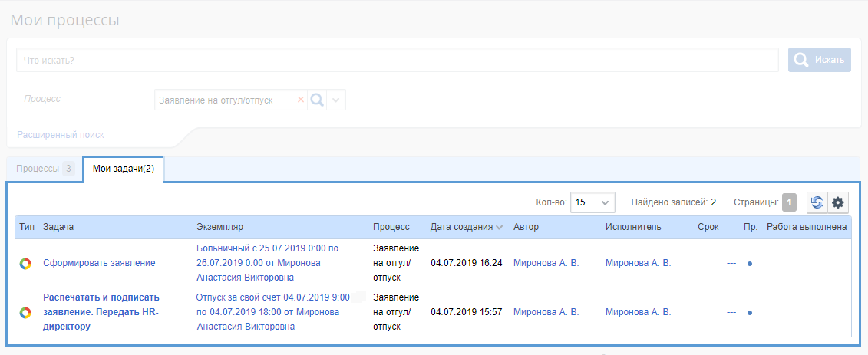This screenshot has width=868, height=355.
Task: Click priority dot in Распечатать и подписать row
Action: pos(749,313)
